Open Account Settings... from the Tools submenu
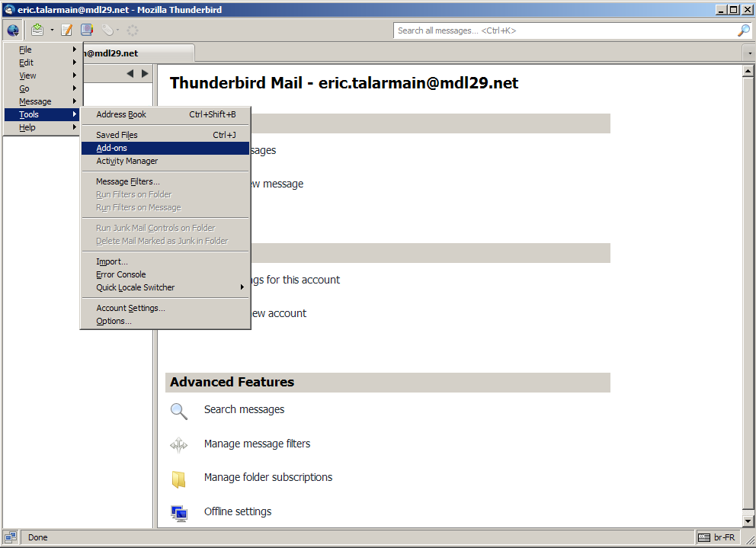This screenshot has width=756, height=548. point(165,308)
